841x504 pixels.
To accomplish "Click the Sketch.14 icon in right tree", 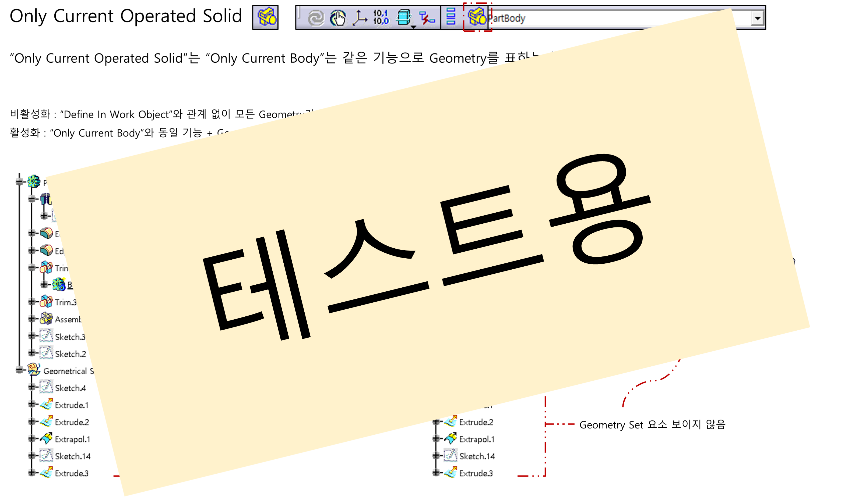I will click(451, 455).
